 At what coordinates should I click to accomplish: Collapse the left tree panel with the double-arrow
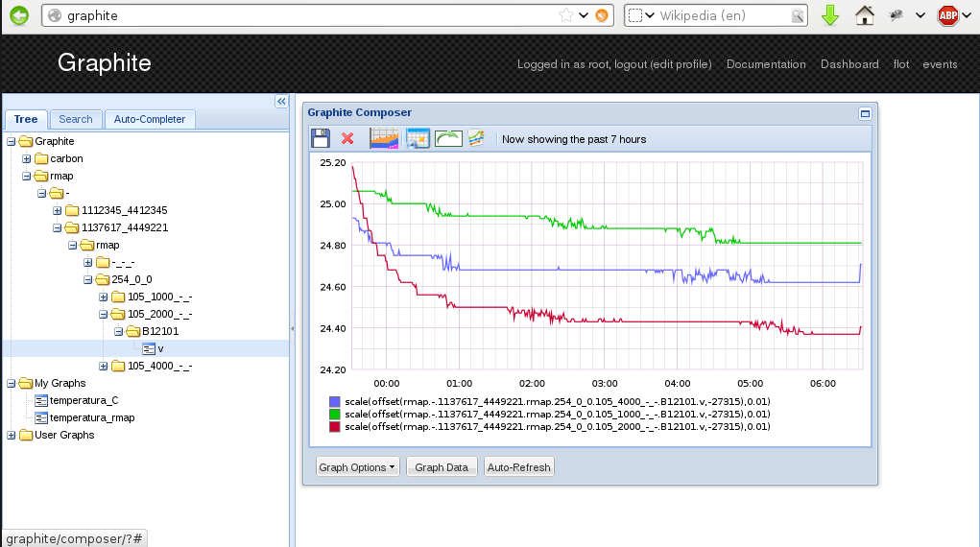click(281, 102)
